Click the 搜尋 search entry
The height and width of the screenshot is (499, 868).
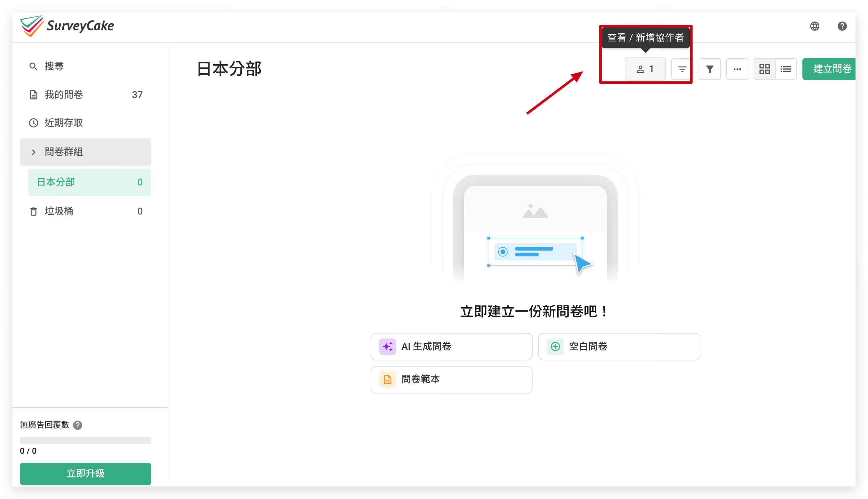(x=85, y=66)
